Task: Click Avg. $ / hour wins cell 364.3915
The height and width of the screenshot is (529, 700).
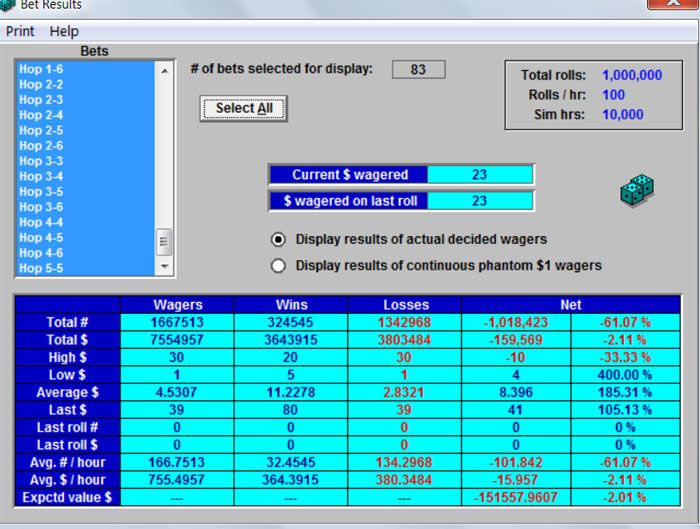Action: 291,480
